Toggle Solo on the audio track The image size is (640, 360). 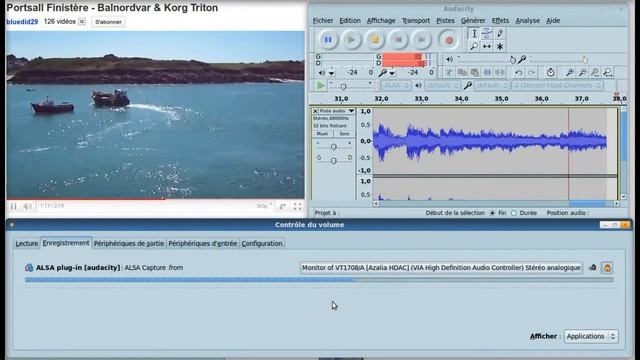click(x=344, y=134)
